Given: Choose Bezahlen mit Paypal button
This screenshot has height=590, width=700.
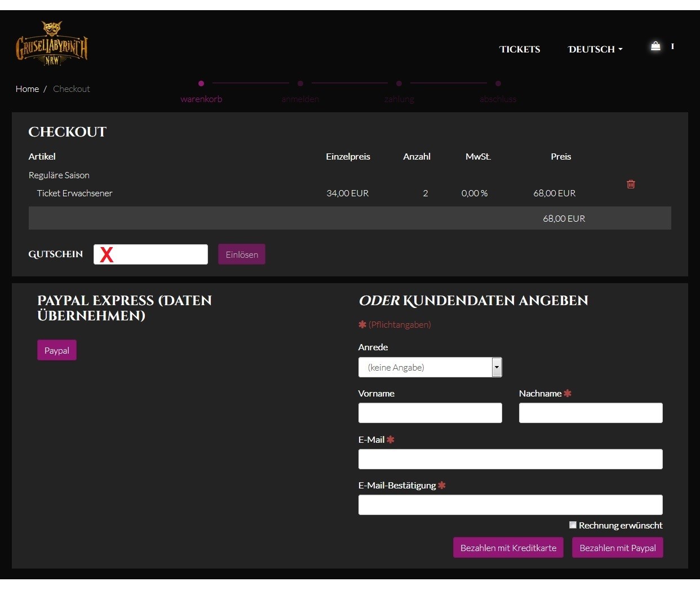Looking at the screenshot, I should (618, 548).
